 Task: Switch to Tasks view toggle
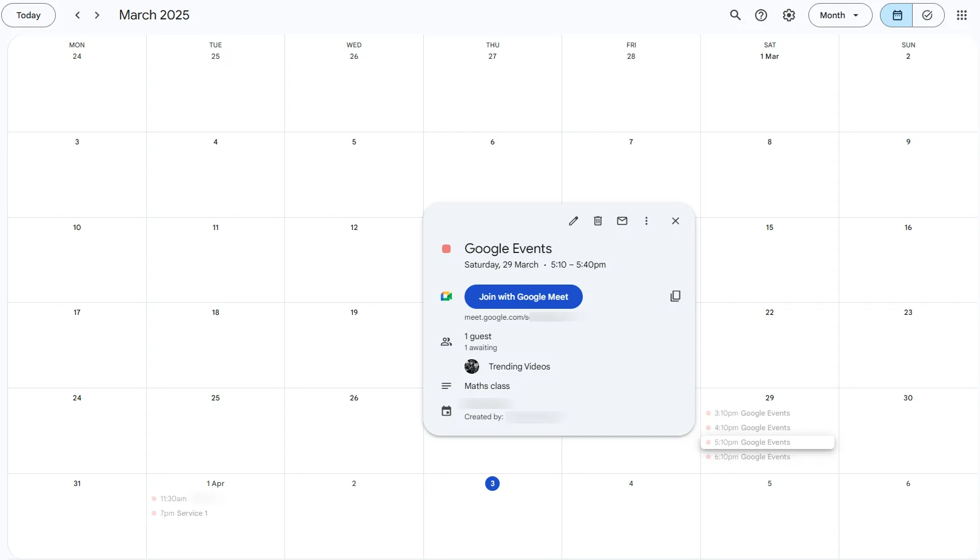pos(928,15)
